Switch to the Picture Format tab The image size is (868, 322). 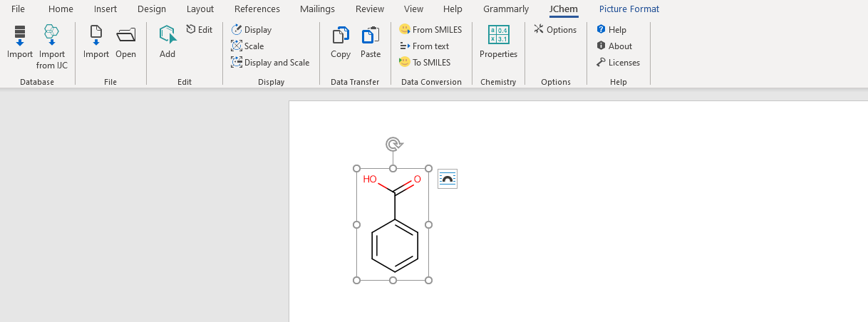point(629,9)
